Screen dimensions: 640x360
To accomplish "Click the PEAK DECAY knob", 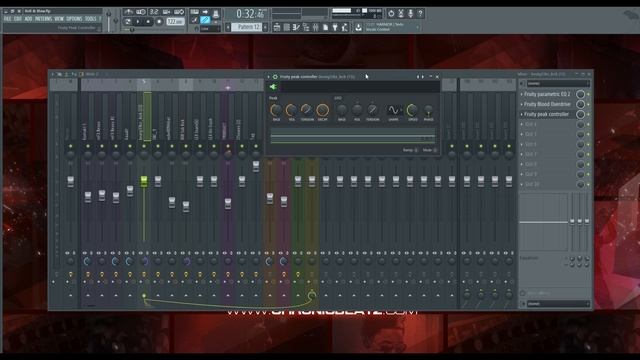I will (322, 110).
